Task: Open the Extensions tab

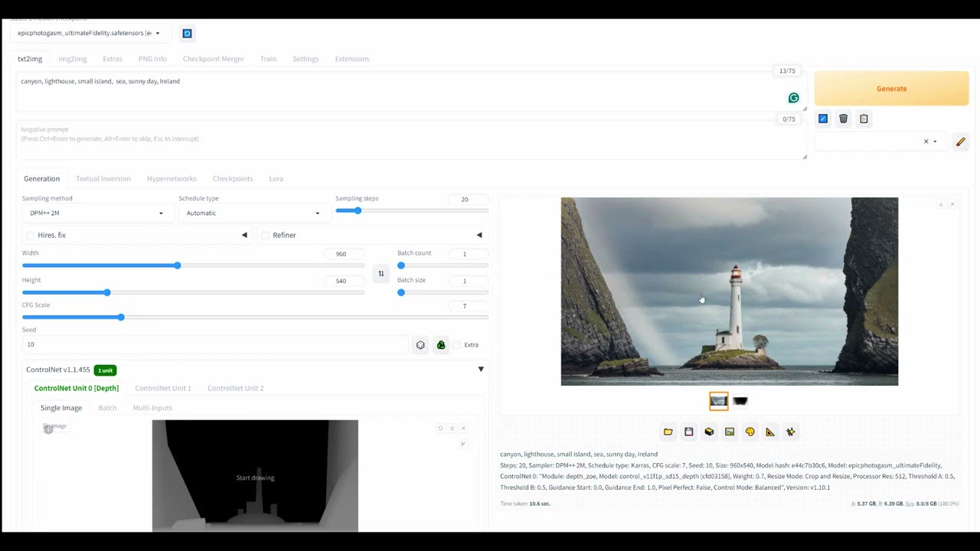Action: (x=351, y=59)
